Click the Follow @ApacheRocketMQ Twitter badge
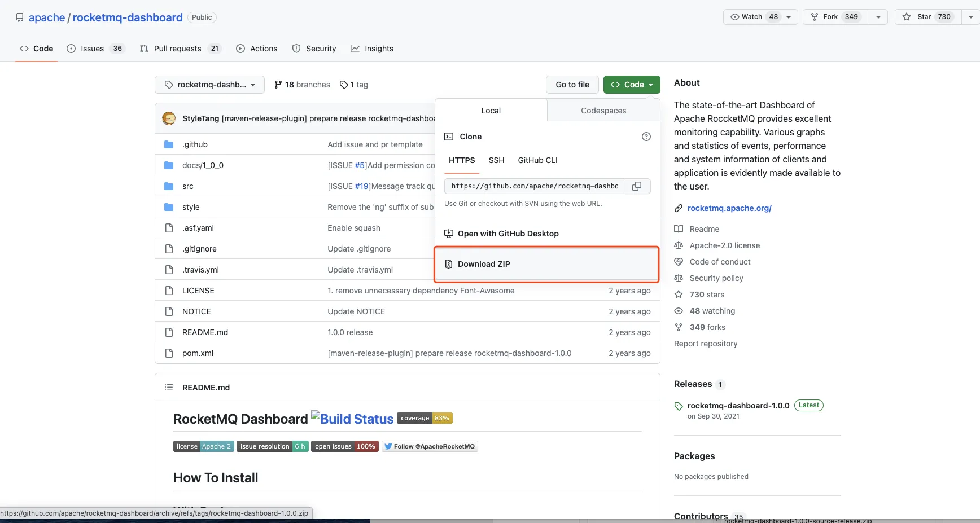Image resolution: width=980 pixels, height=523 pixels. (x=430, y=446)
